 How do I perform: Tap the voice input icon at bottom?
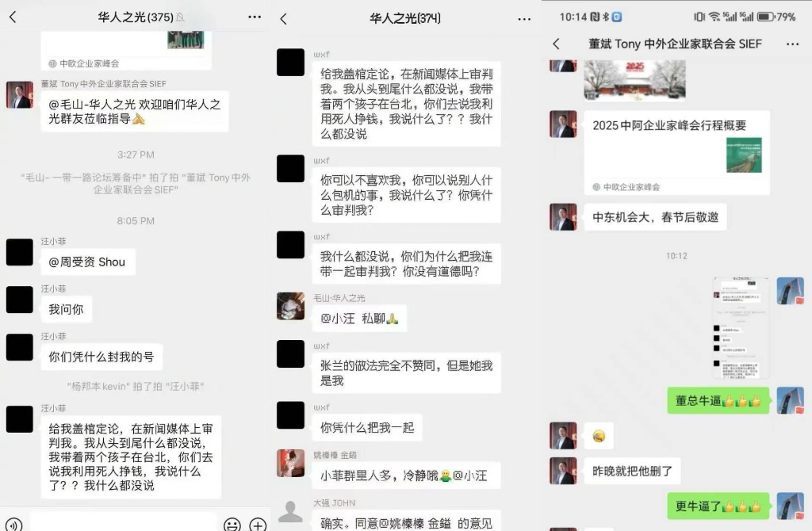[14, 524]
